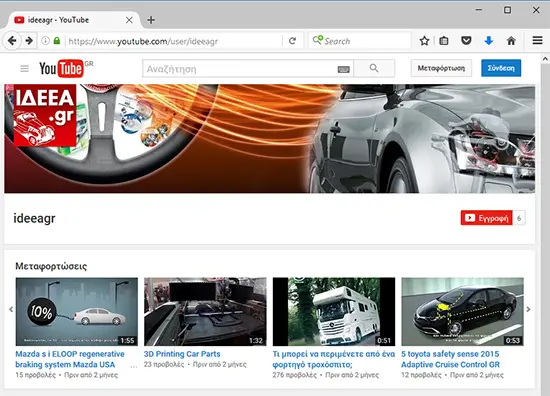Click the subscriber count 6
This screenshot has height=396, width=550.
519,218
